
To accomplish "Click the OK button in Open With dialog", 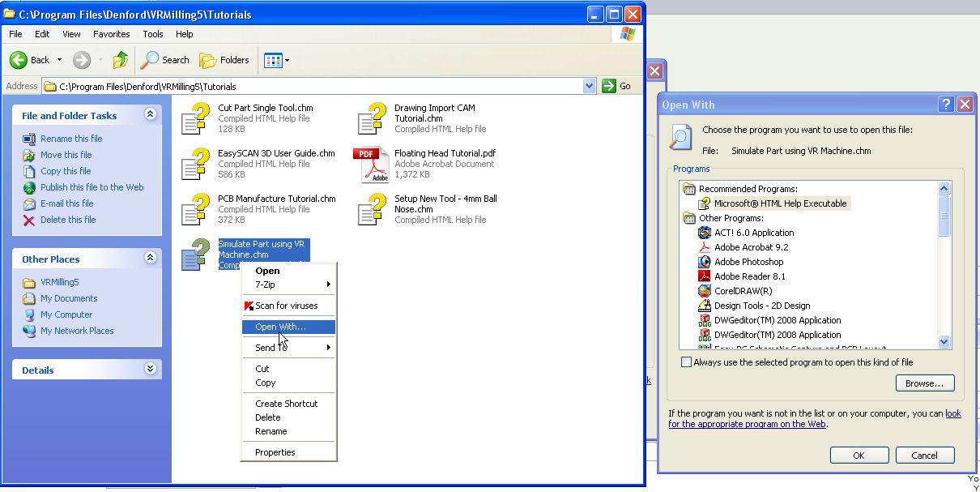I will (x=859, y=456).
